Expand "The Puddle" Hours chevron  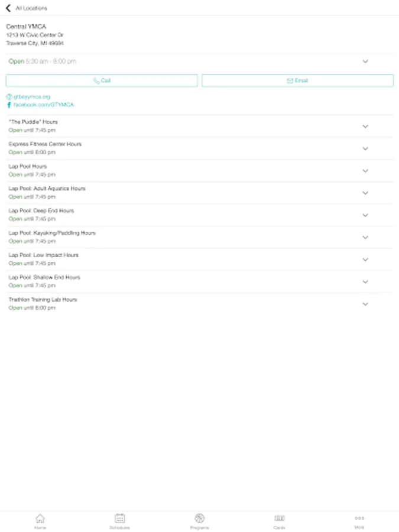365,126
